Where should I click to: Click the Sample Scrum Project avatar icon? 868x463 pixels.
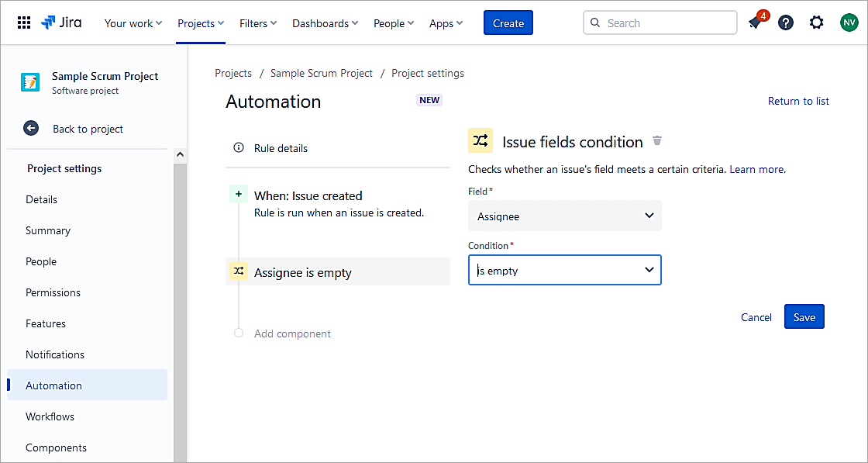(30, 83)
